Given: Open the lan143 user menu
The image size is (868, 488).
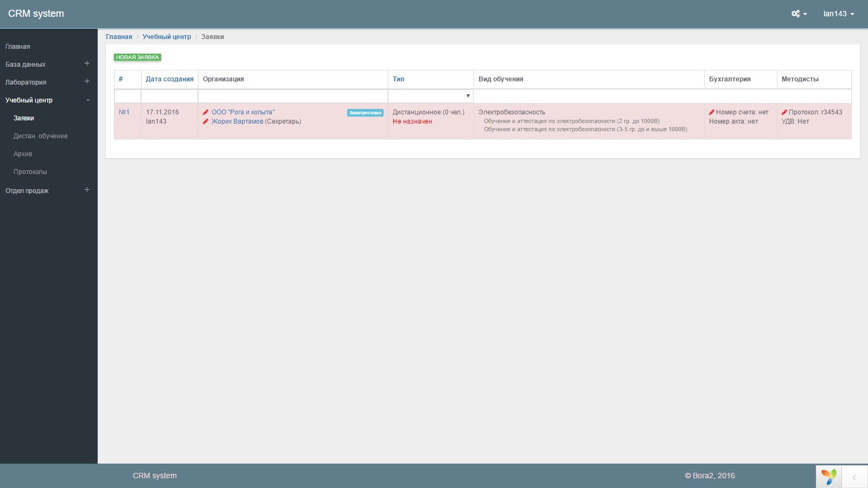Looking at the screenshot, I should 839,14.
